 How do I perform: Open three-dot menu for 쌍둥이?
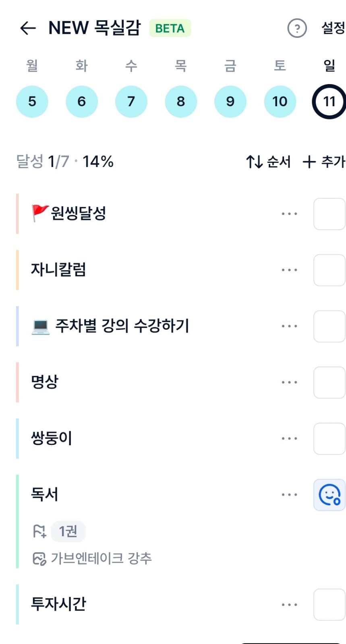(289, 438)
